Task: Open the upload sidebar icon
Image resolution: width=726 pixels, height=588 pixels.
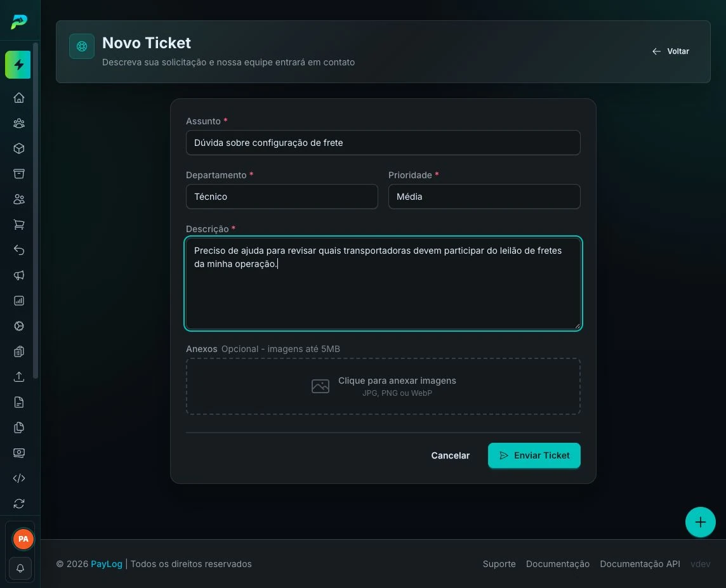Action: [19, 377]
